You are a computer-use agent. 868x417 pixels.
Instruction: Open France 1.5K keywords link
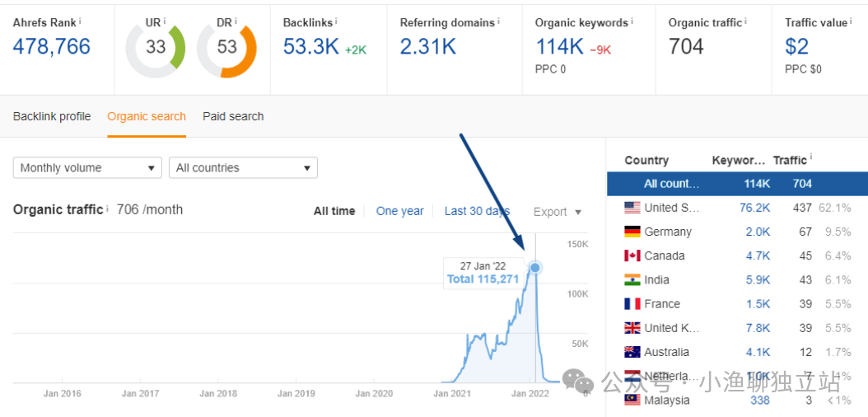758,304
